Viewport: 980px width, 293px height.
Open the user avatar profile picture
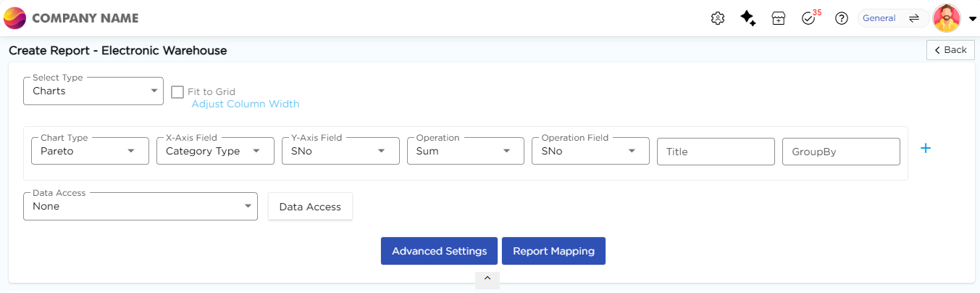[946, 18]
